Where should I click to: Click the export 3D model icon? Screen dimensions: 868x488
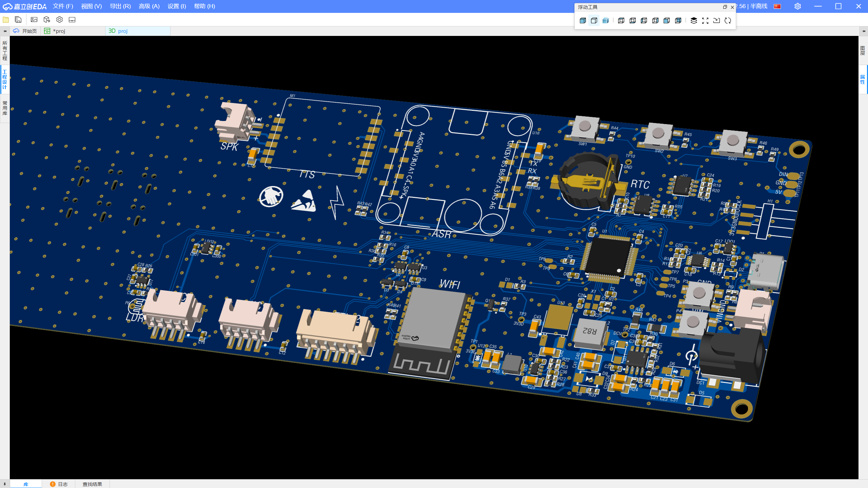47,20
